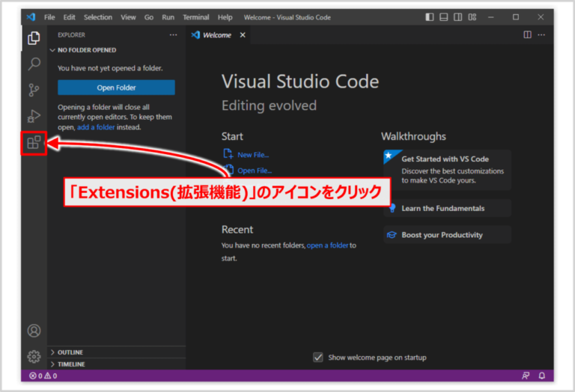This screenshot has height=392, width=575.
Task: Toggle the panel layout button
Action: (444, 16)
